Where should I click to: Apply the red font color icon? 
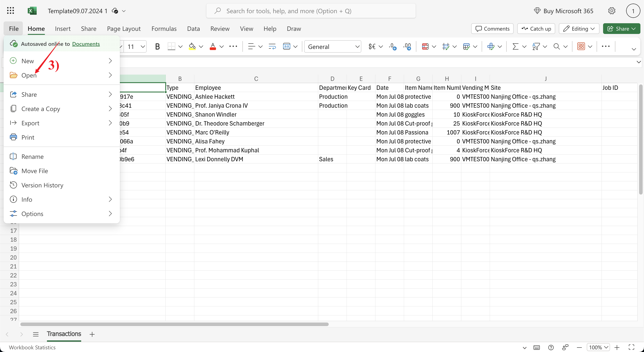(x=213, y=46)
